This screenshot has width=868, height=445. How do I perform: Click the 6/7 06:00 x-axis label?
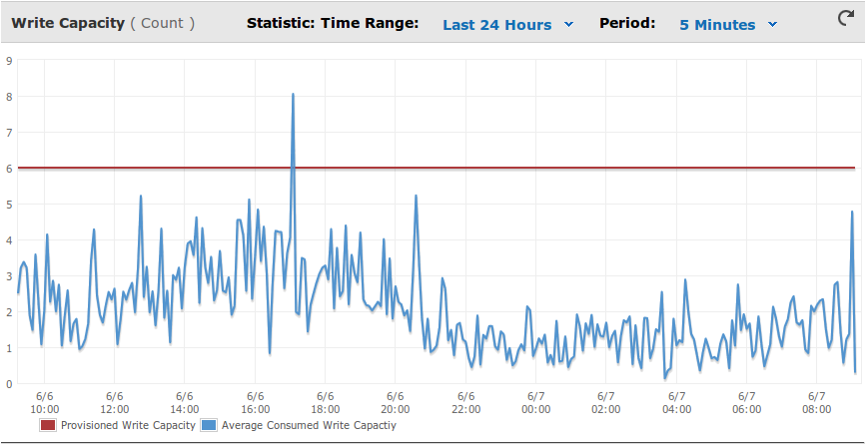(747, 403)
